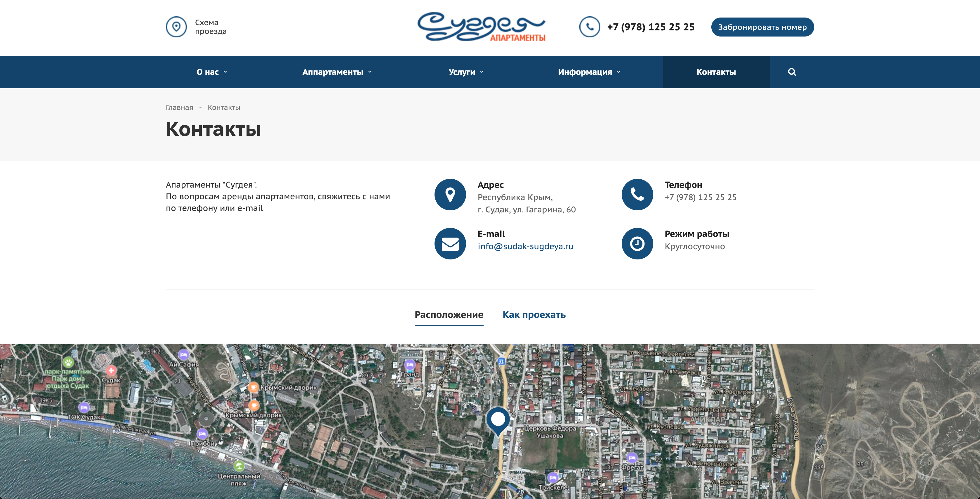Expand the Аппартаменты dropdown menu
Viewport: 980px width, 499px height.
point(337,72)
